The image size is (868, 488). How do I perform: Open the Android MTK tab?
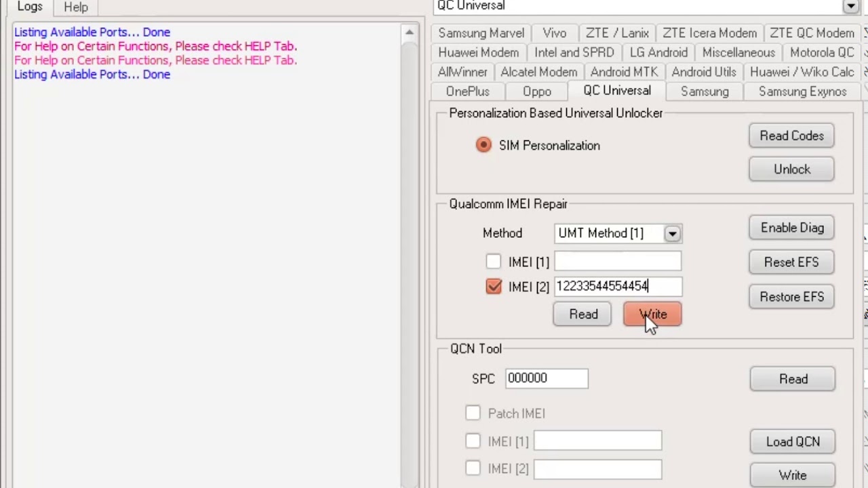pos(624,73)
